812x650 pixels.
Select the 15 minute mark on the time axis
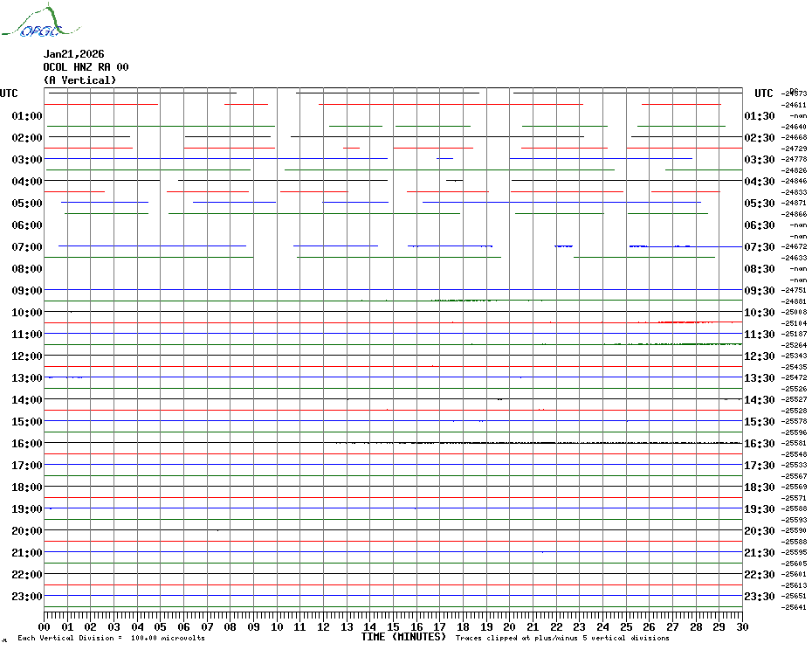(393, 626)
